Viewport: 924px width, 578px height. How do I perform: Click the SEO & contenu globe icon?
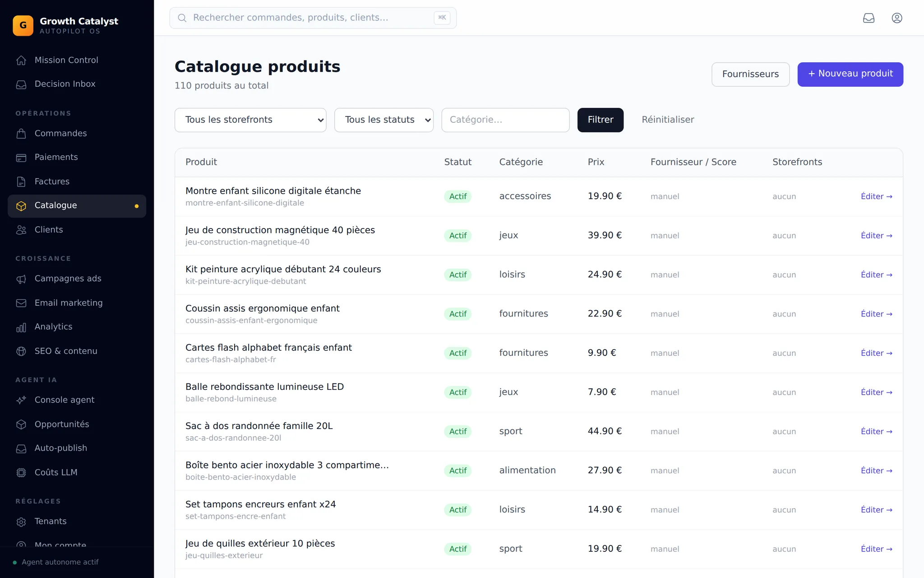(x=21, y=351)
